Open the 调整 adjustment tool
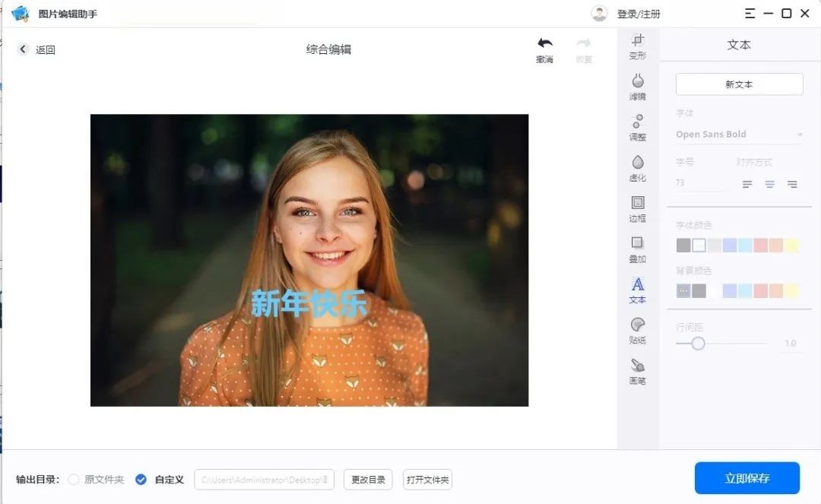Image resolution: width=821 pixels, height=504 pixels. [x=638, y=127]
